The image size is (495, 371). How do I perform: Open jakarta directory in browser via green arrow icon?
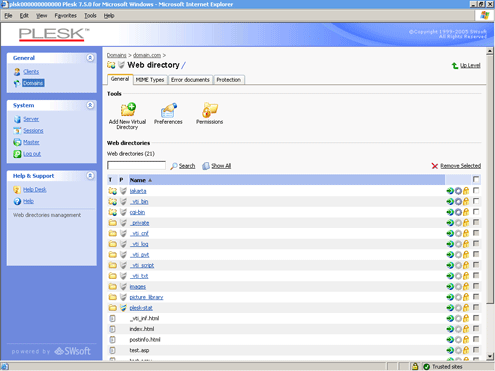point(450,191)
